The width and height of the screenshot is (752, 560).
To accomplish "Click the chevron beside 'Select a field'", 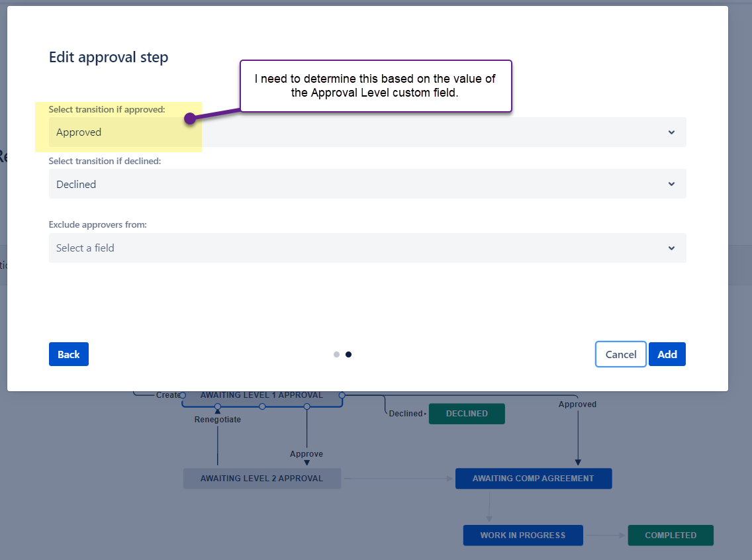I will click(x=671, y=248).
